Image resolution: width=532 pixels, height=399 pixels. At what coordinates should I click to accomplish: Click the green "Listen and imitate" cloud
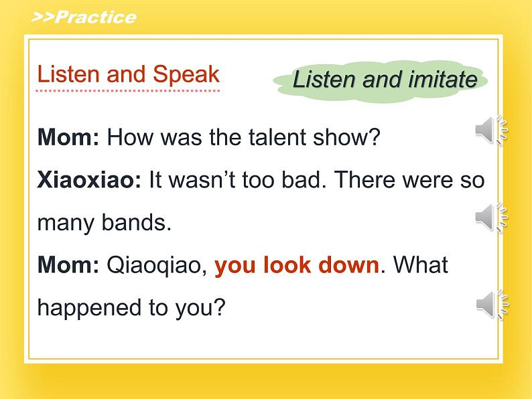381,81
